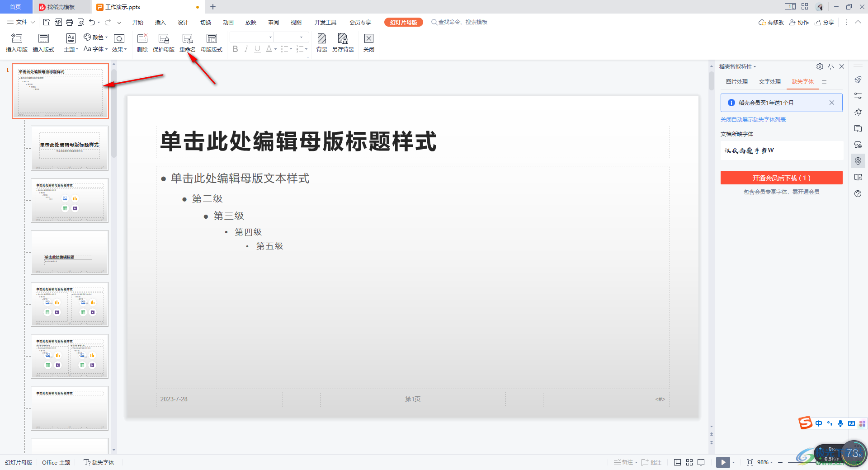This screenshot has width=868, height=470.
Task: Click the Save icon in quick access toolbar
Action: [47, 22]
